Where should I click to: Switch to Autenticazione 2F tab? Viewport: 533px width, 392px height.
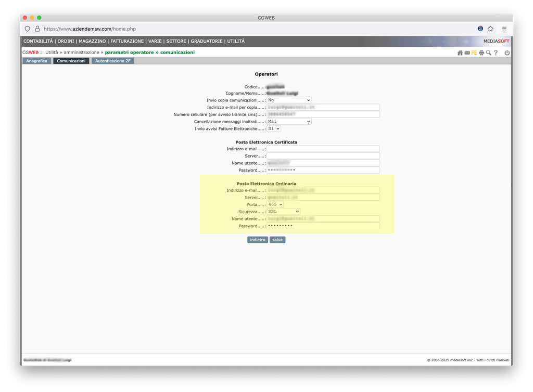click(113, 61)
